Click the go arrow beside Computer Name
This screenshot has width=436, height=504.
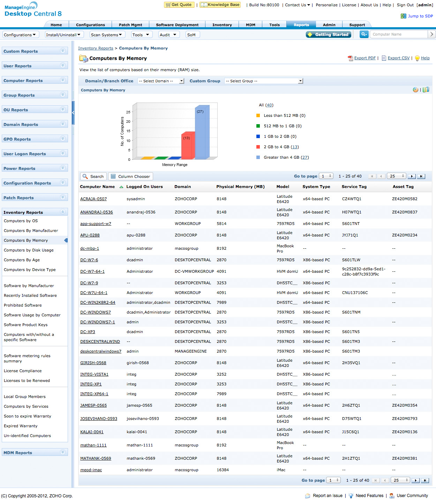click(x=432, y=34)
